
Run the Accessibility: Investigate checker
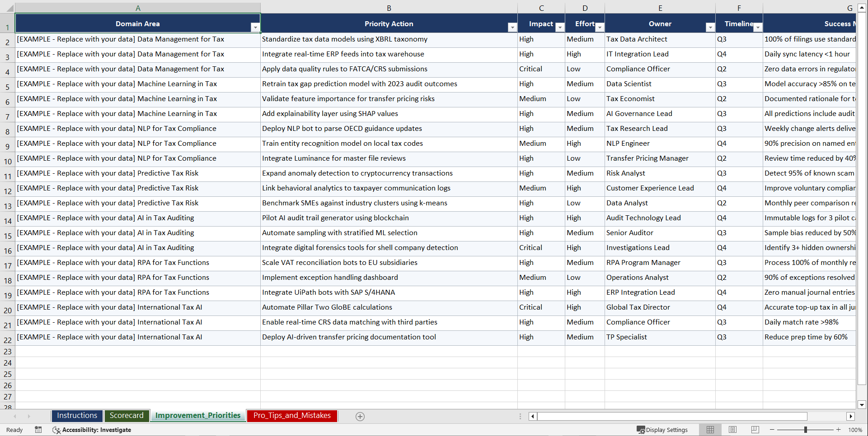point(92,430)
